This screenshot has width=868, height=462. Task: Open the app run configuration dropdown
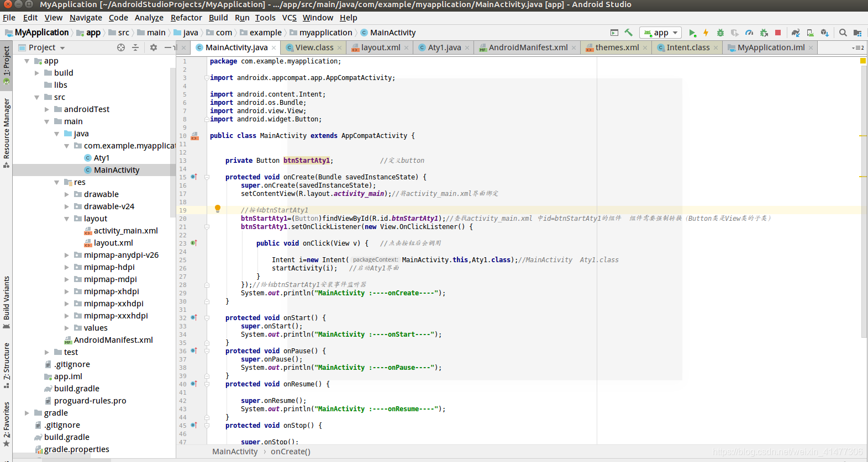coord(660,33)
